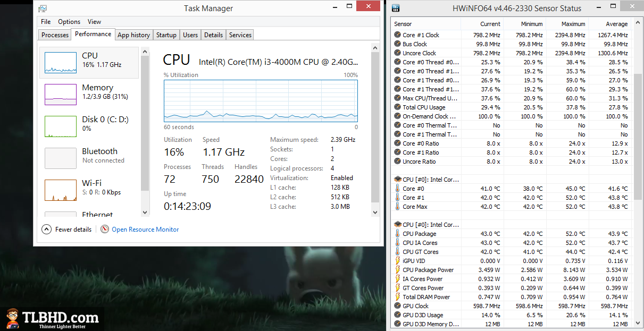This screenshot has height=331, width=644.
Task: Click the IA Cores Power lightning icon
Action: [x=397, y=279]
